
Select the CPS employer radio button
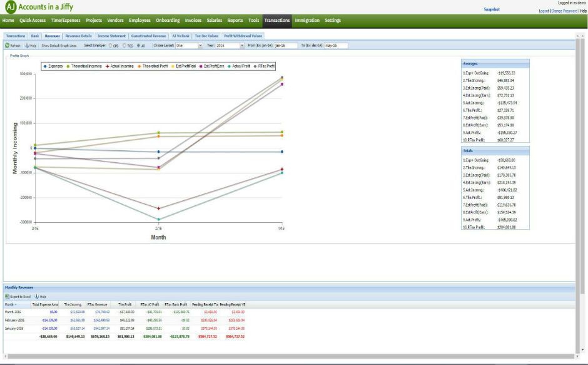[110, 46]
